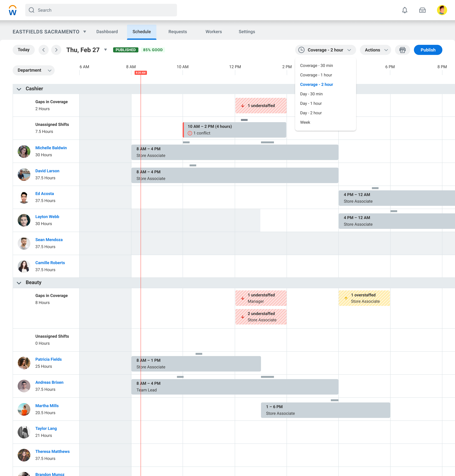The image size is (455, 476).
Task: Click the 8:20 AM current time marker
Action: 141,73
